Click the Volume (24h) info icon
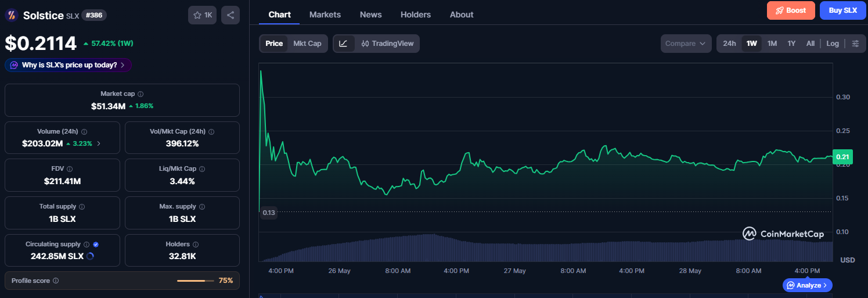Viewport: 868px width, 298px height. pyautogui.click(x=84, y=132)
